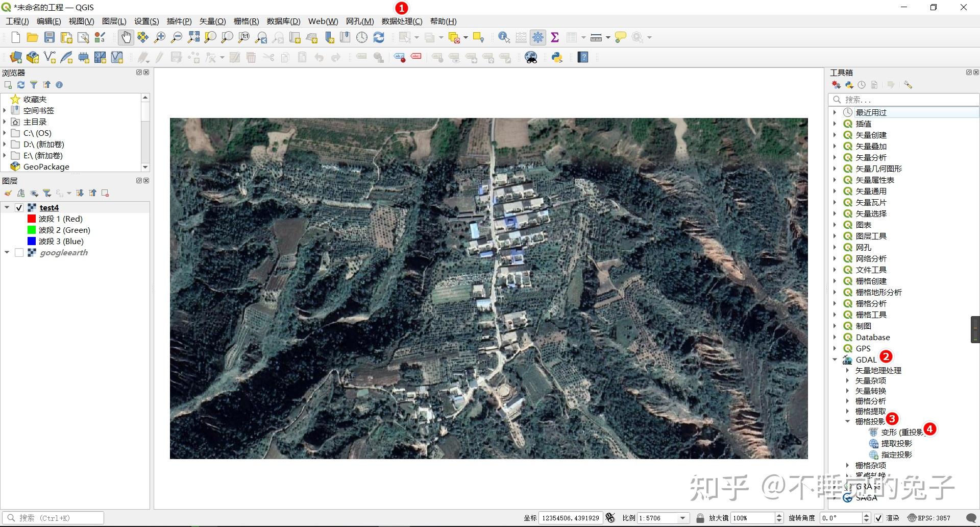Refresh the map canvas
980x527 pixels.
coord(378,37)
